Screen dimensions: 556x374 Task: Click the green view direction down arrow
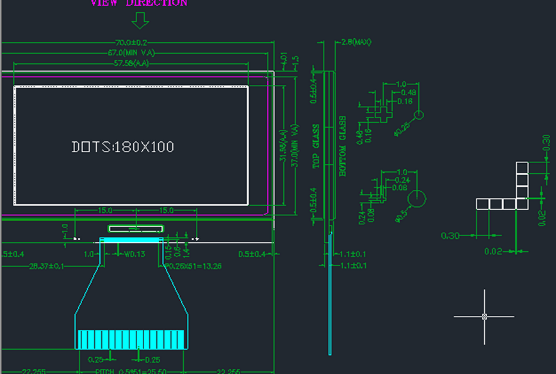tap(140, 21)
